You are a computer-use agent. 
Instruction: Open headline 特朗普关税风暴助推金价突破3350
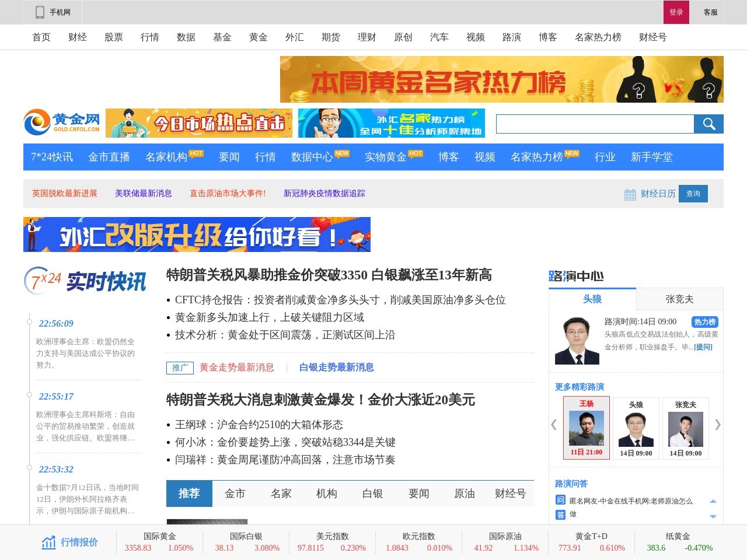pos(329,275)
